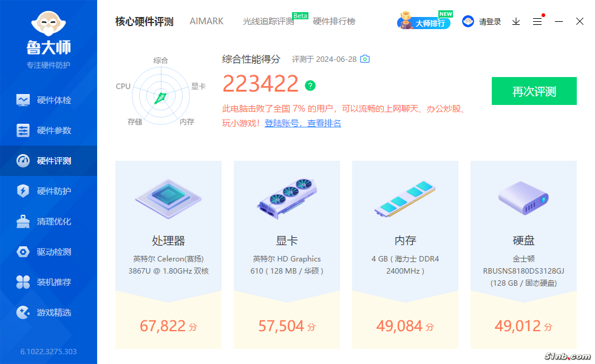
Task: Click the 评测于 2024-06-28 date text
Action: click(x=324, y=59)
